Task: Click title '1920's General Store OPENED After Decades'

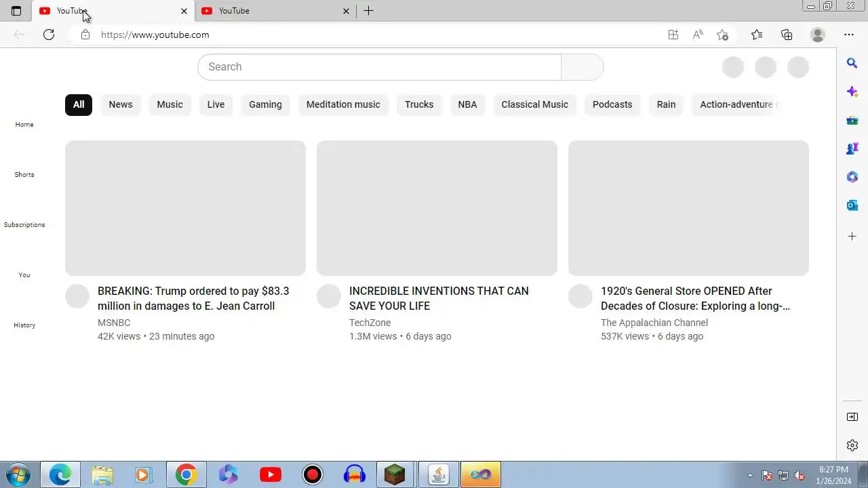Action: tap(695, 298)
